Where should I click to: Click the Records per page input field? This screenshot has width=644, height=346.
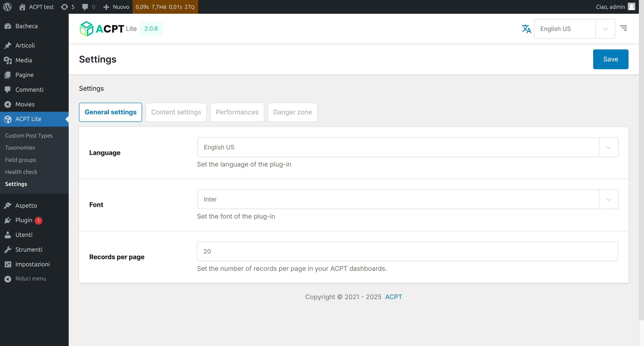click(x=407, y=251)
